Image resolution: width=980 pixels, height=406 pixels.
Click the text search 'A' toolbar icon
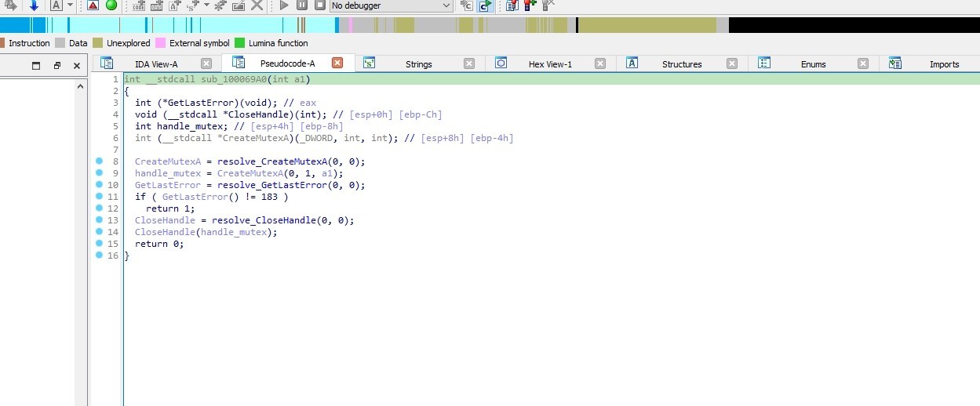[x=56, y=5]
